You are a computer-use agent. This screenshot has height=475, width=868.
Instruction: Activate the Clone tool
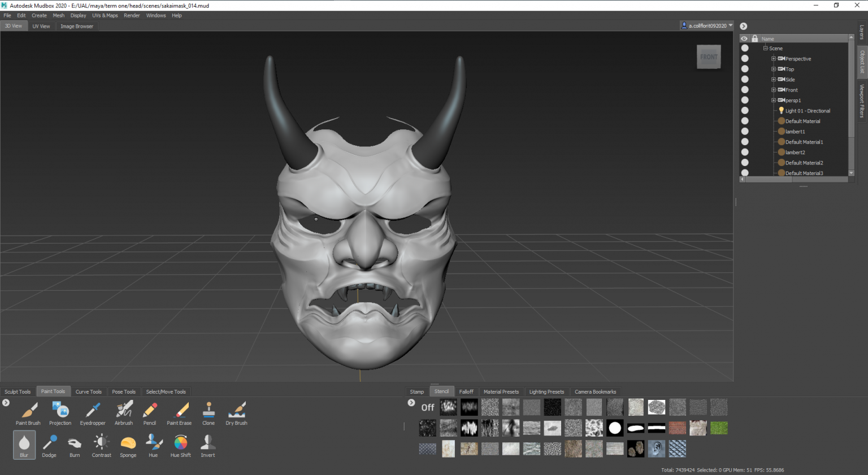pos(208,413)
